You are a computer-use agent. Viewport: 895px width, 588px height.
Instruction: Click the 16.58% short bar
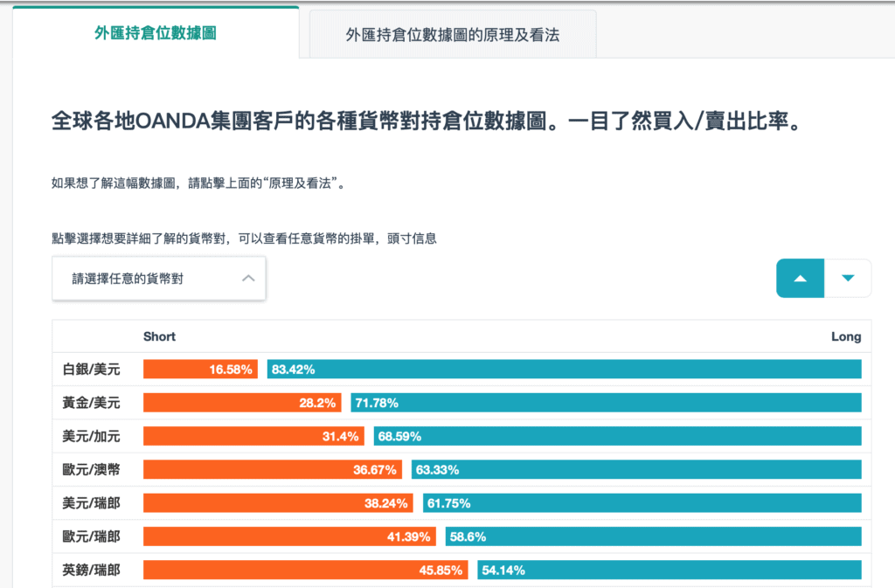point(200,369)
